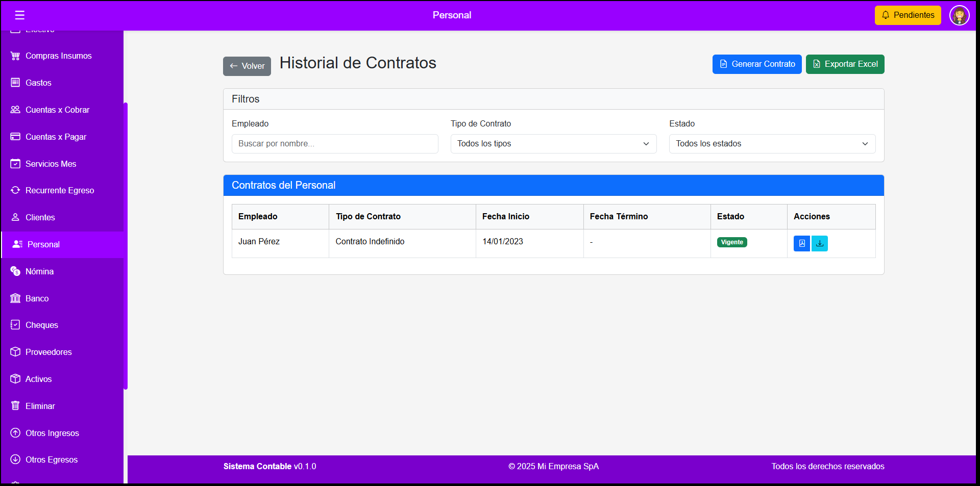Viewport: 980px width, 486px height.
Task: Open Compras Insumos menu item
Action: (62, 56)
